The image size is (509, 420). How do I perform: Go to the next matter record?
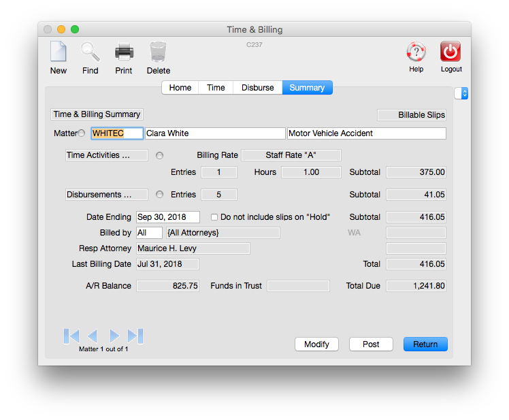click(114, 336)
